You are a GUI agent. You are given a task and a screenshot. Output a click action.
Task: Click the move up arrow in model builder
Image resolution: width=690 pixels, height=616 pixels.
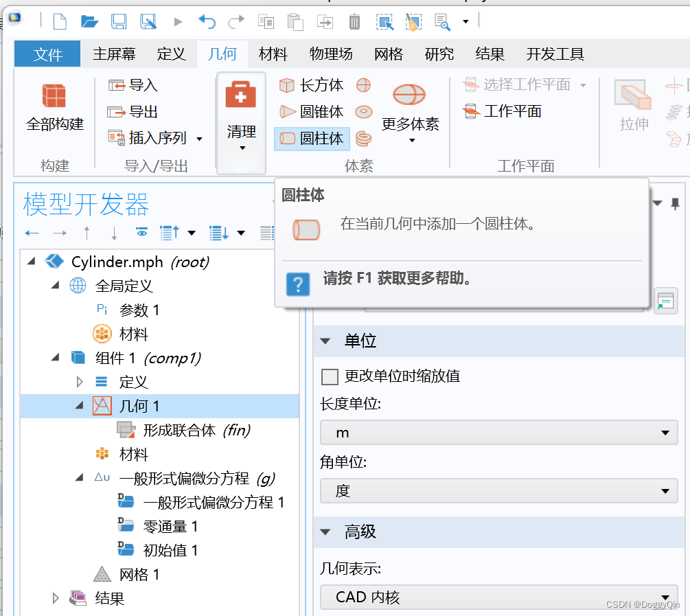coord(87,233)
